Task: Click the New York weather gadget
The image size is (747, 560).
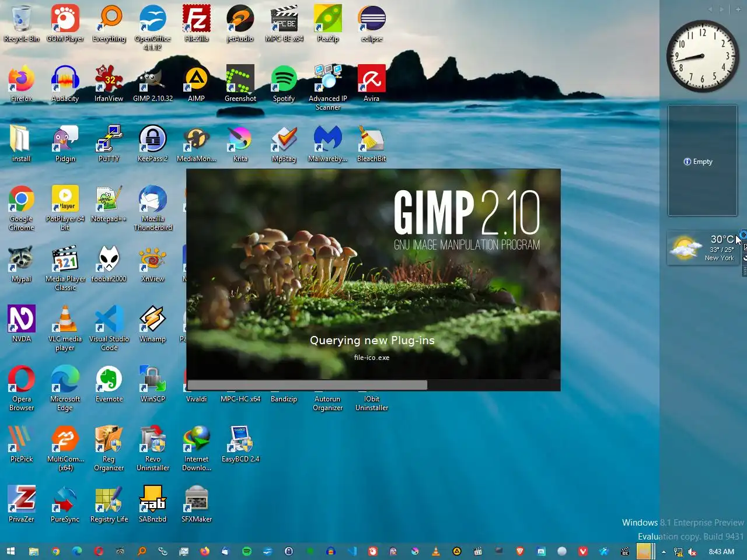Action: click(x=704, y=248)
